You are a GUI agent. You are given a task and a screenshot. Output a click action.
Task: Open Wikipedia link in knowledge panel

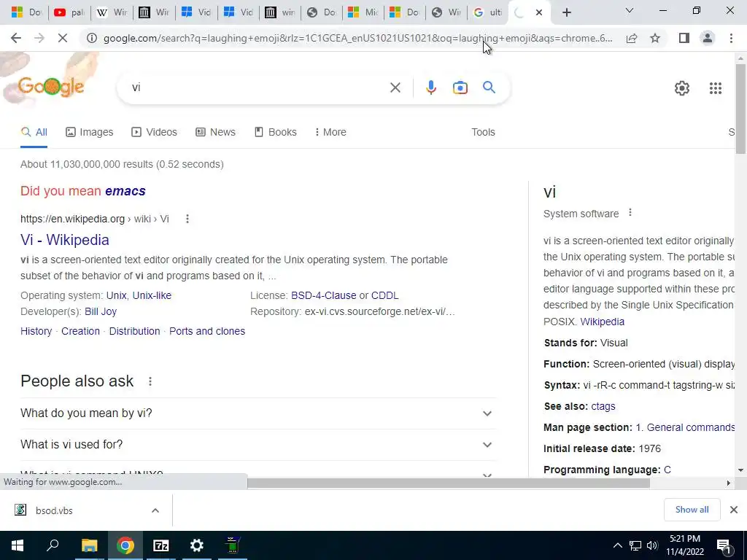(602, 322)
